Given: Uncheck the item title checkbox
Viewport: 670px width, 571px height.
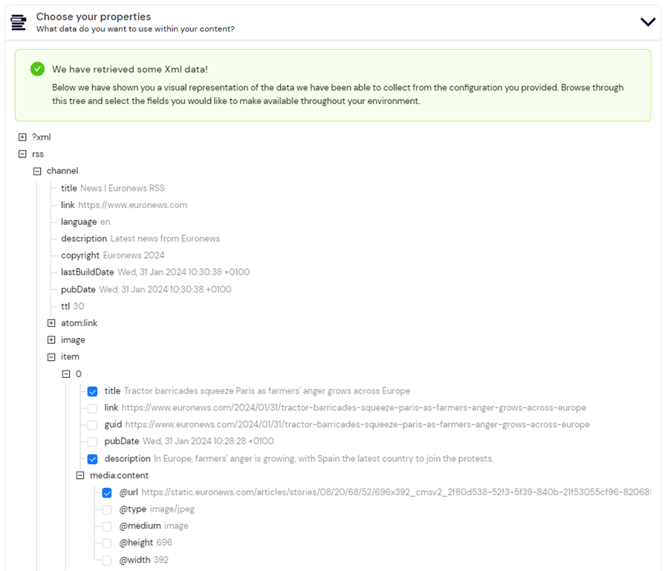Looking at the screenshot, I should (x=92, y=391).
